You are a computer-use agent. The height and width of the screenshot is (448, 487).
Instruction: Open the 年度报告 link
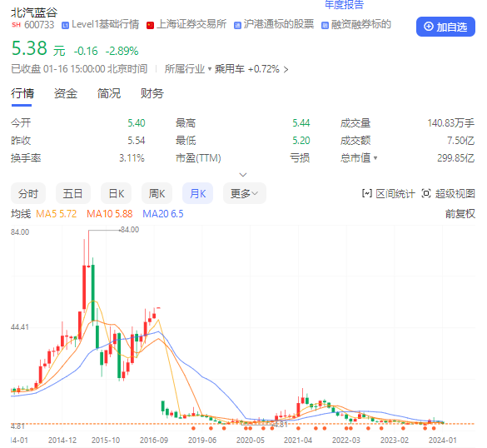[x=344, y=4]
